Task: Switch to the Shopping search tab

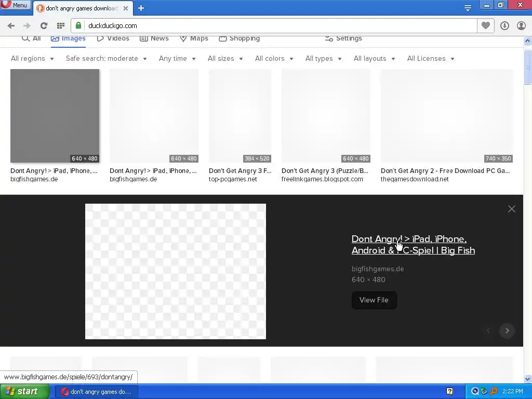Action: [239, 38]
